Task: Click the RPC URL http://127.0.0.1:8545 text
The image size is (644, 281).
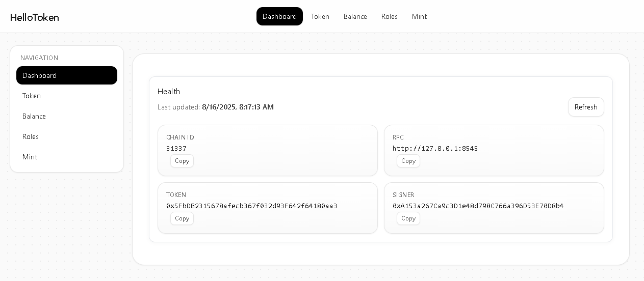Action: click(x=435, y=149)
